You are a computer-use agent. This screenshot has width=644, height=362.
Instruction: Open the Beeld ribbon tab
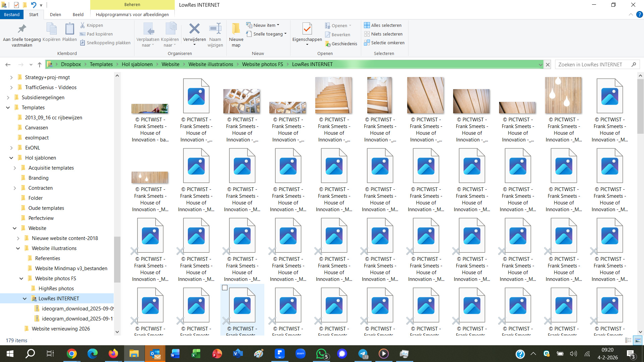(x=78, y=14)
